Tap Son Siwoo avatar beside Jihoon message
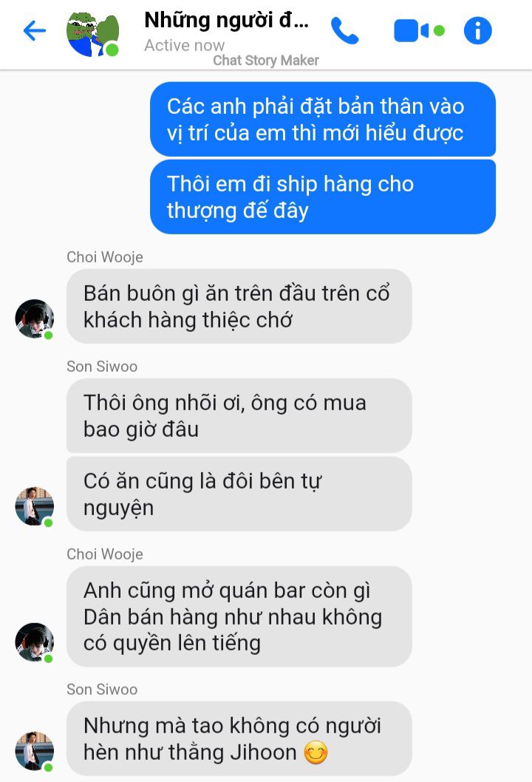Viewport: 532px width, 782px height. click(35, 751)
